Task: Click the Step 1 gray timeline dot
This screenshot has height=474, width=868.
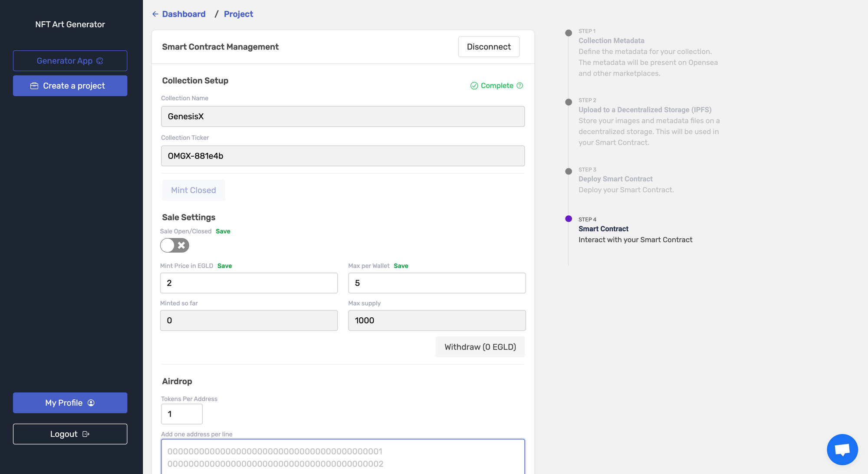Action: tap(569, 33)
